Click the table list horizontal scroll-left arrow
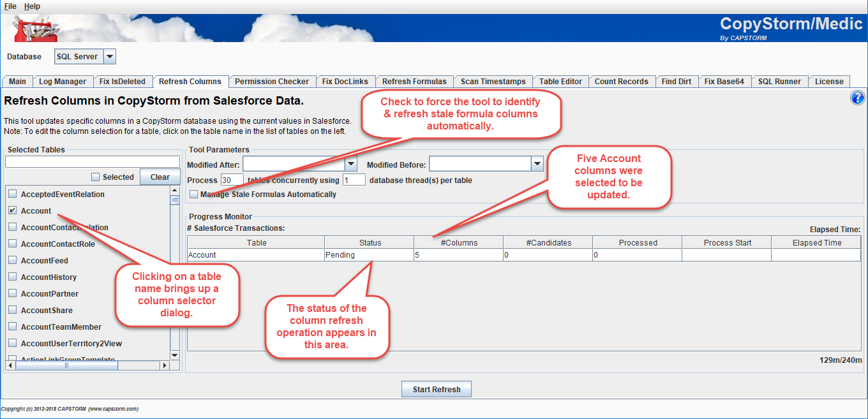868x419 pixels. tap(10, 365)
